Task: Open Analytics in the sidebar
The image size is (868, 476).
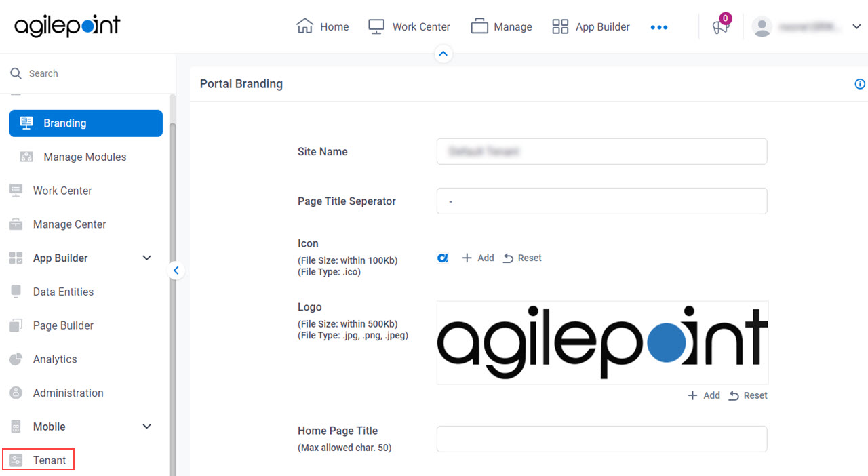Action: (55, 359)
